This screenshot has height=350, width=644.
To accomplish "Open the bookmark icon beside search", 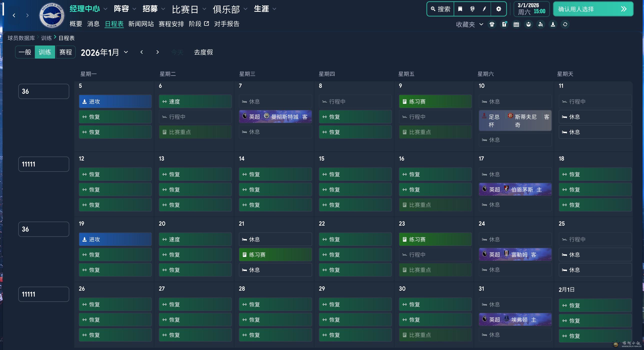I will pyautogui.click(x=460, y=9).
